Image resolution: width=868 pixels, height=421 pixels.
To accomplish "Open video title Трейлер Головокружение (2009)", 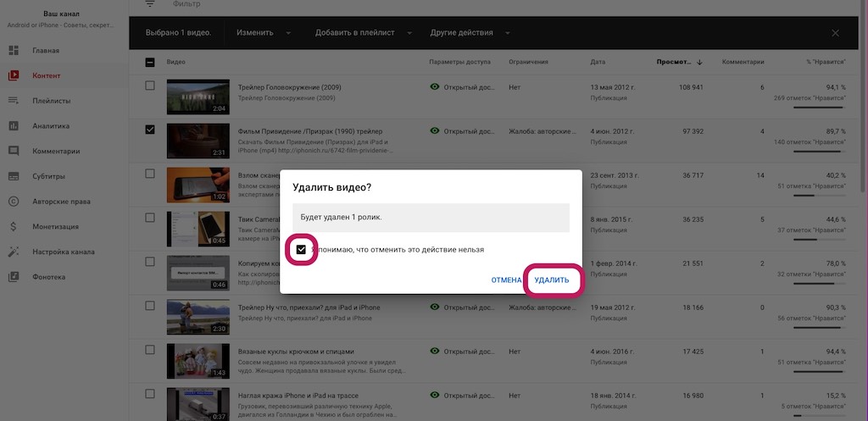I will 290,87.
